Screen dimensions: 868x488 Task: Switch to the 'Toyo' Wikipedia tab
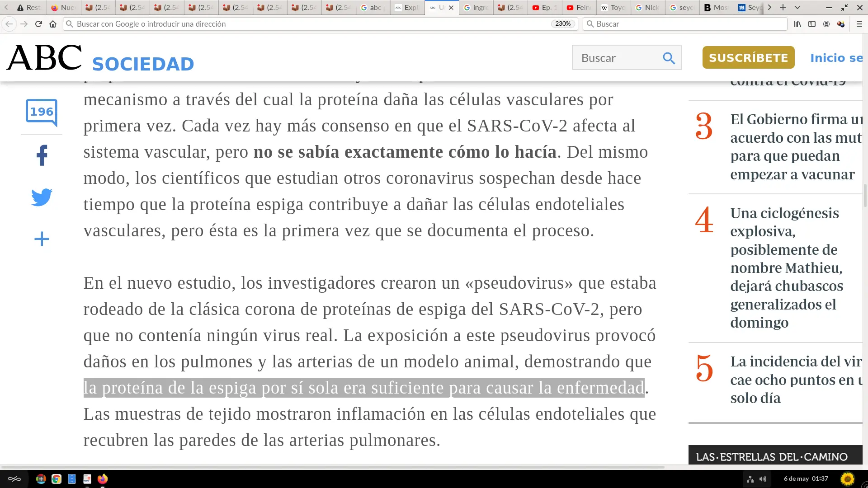click(x=613, y=7)
